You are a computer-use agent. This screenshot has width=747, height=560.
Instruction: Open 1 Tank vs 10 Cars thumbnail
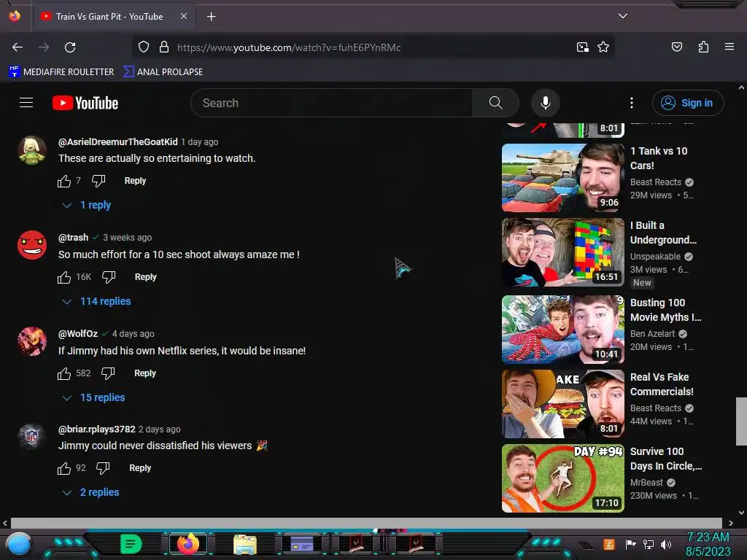(x=563, y=178)
